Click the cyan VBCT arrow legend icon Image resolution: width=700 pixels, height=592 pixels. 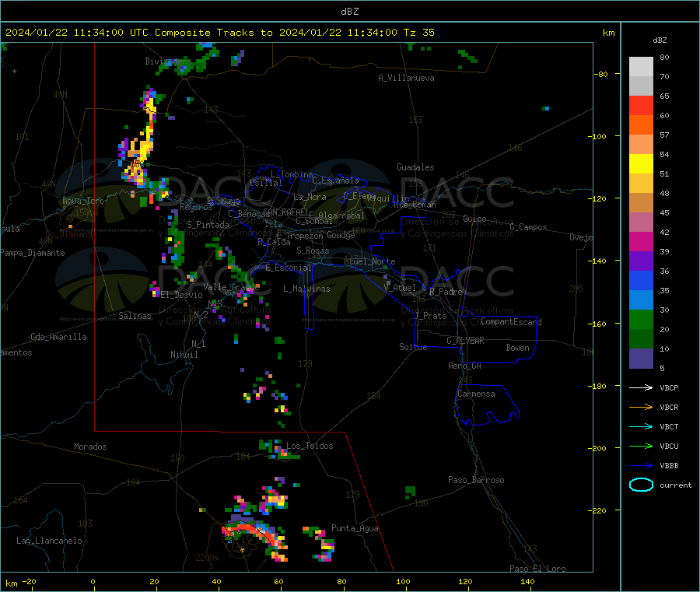[641, 426]
